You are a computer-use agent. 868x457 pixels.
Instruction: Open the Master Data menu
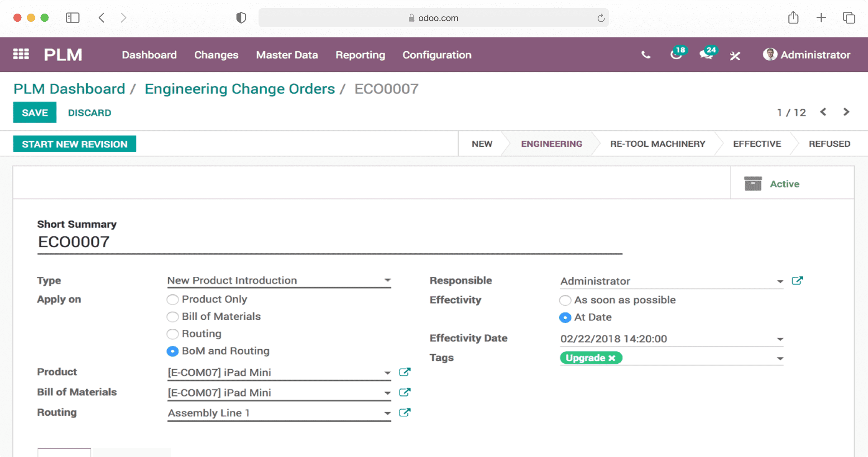point(287,55)
